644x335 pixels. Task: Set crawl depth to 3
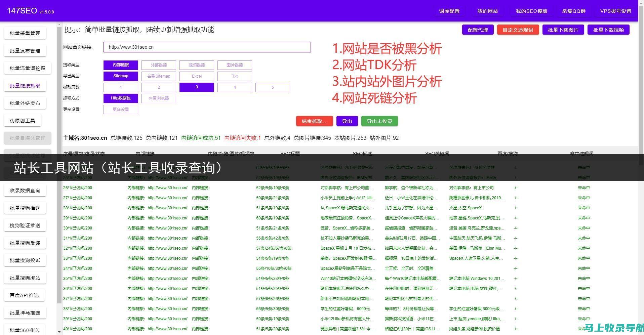197,87
